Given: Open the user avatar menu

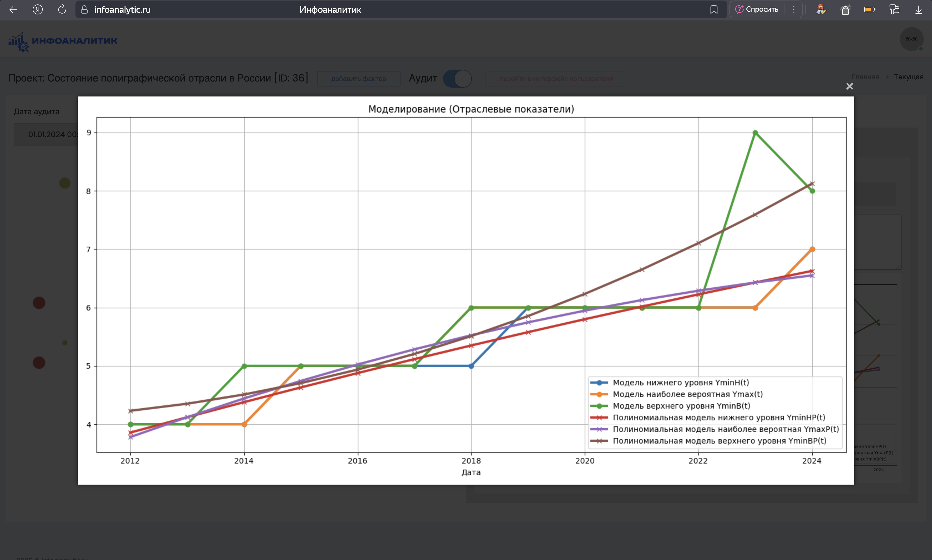Looking at the screenshot, I should pyautogui.click(x=911, y=39).
